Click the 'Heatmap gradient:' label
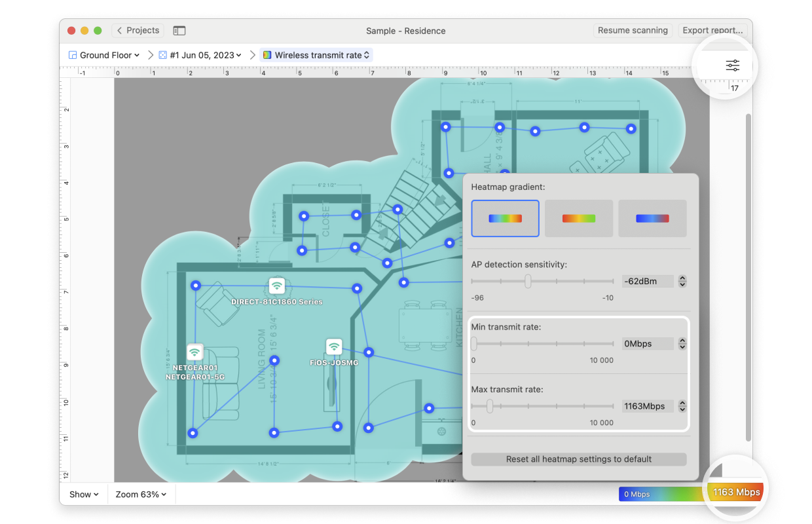 coord(508,187)
